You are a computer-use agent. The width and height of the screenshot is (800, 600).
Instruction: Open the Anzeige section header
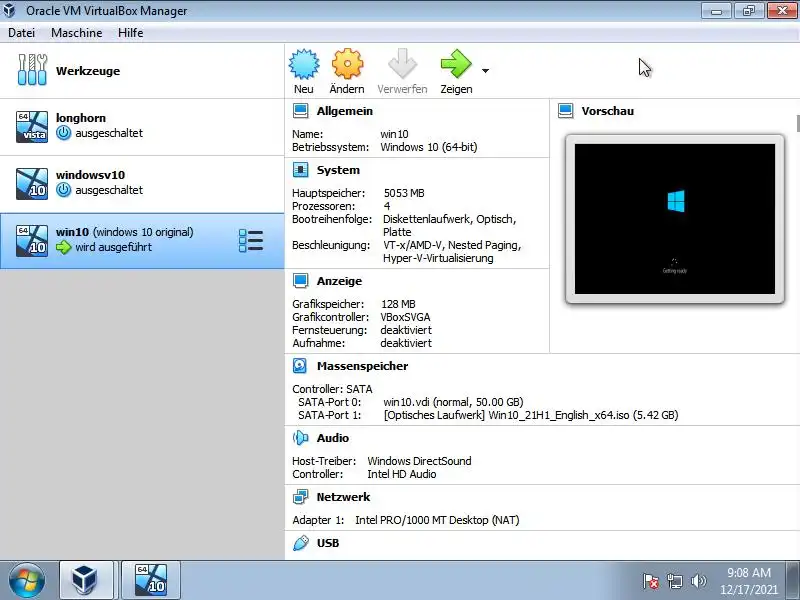point(339,281)
